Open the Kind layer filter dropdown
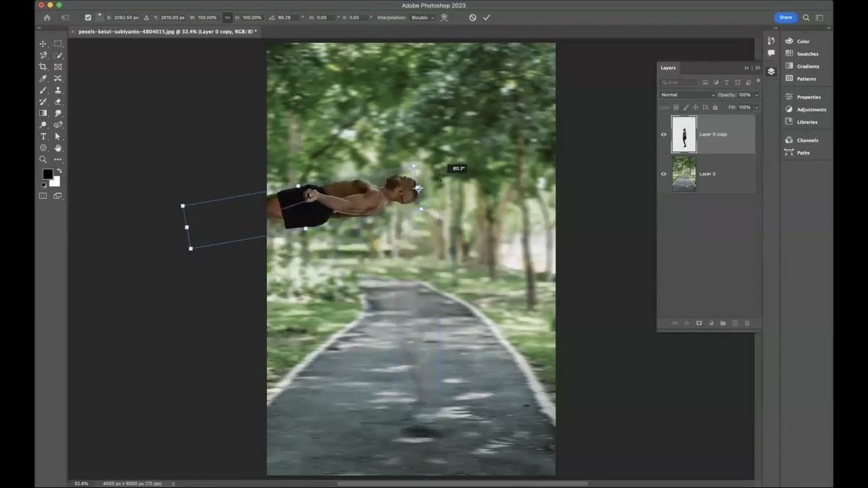The height and width of the screenshot is (488, 868). 680,83
